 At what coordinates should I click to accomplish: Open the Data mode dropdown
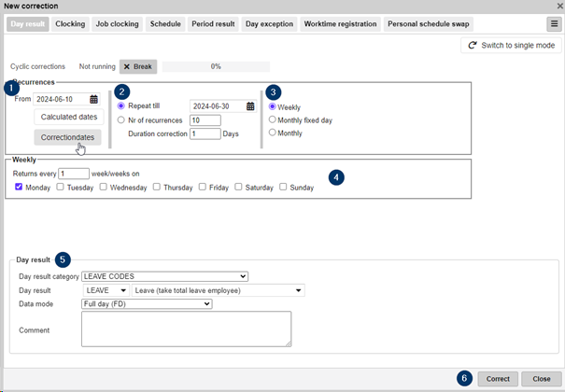click(147, 304)
